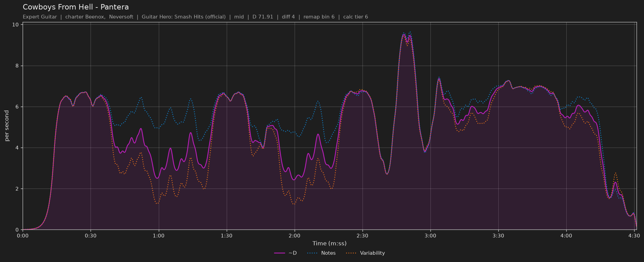
Task: Click 'mid' in the subtitle
Action: pos(239,17)
